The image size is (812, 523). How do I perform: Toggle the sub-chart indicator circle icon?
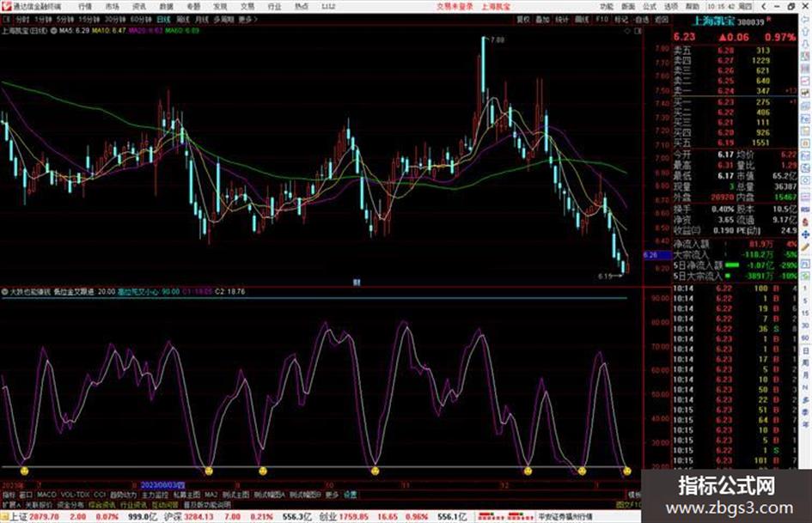[4, 291]
